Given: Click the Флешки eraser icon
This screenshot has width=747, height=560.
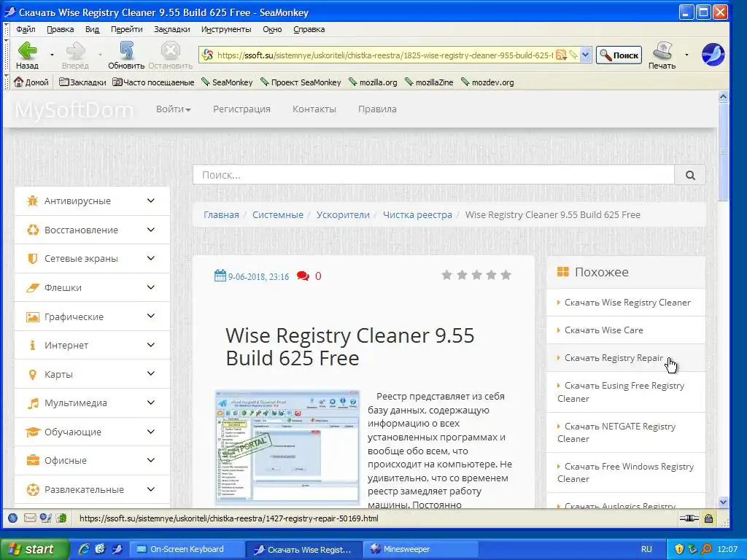Looking at the screenshot, I should tap(32, 287).
